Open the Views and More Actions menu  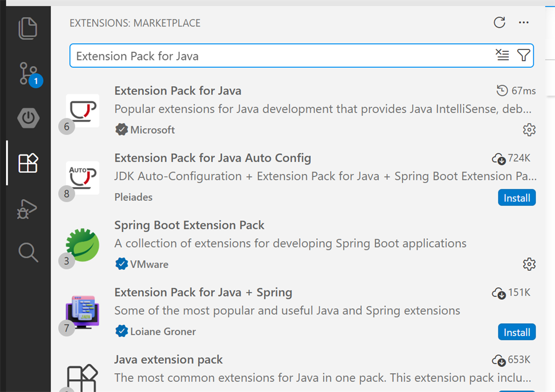click(x=523, y=22)
